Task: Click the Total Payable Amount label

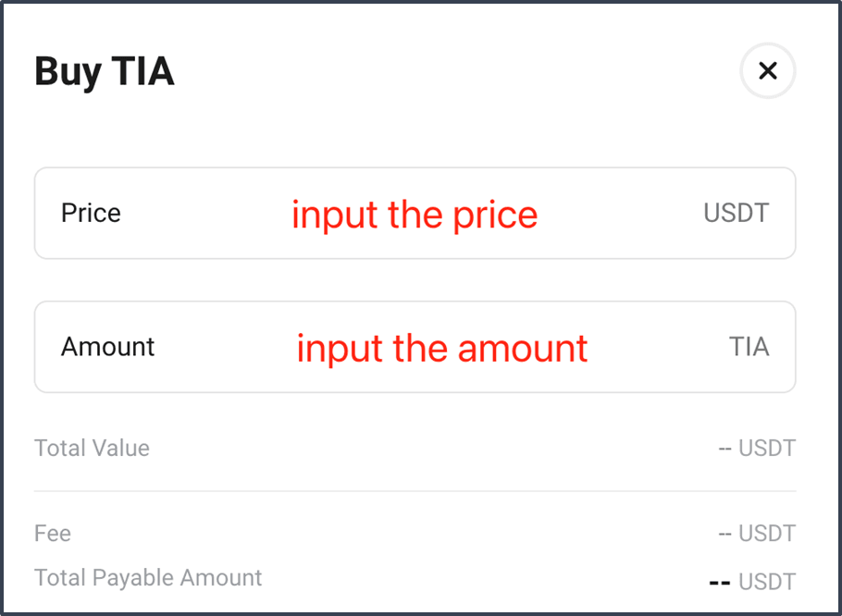Action: coord(148,578)
